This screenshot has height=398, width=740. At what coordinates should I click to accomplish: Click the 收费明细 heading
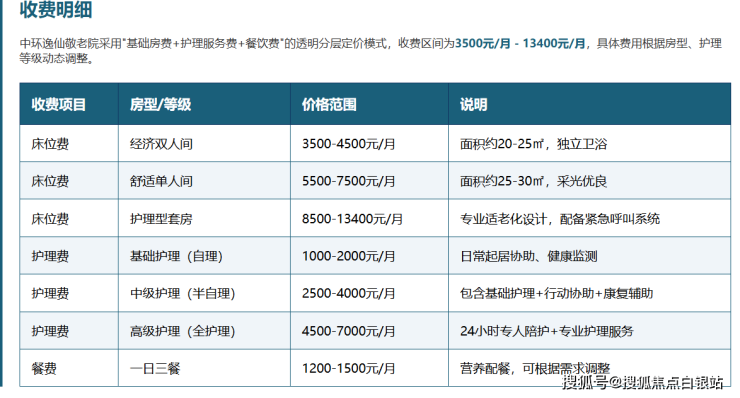56,9
